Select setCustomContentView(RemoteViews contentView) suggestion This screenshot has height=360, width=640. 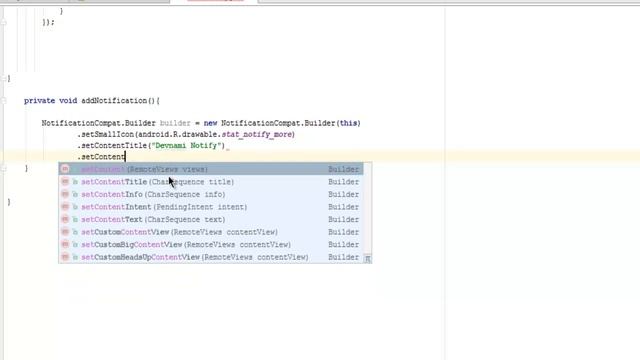(x=211, y=232)
